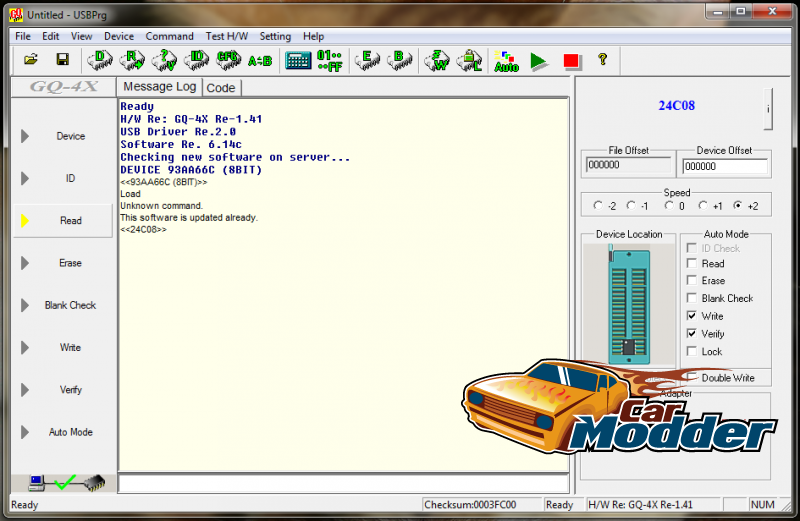Viewport: 800px width, 521px height.
Task: Open the Setting menu
Action: point(275,36)
